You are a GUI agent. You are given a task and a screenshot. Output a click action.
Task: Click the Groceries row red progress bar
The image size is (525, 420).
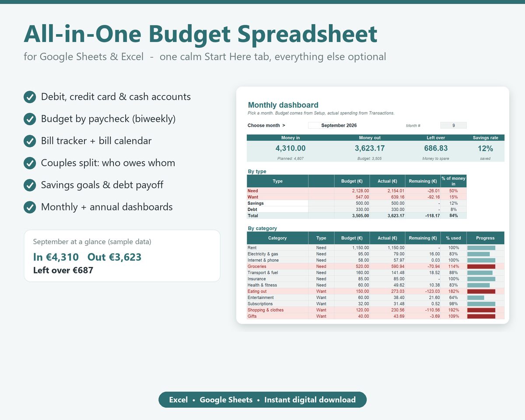click(x=481, y=266)
